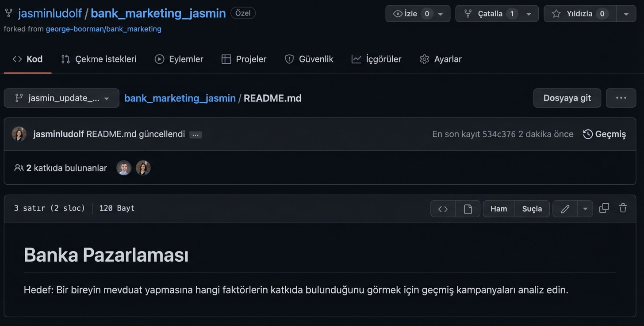Click the trash icon to delete README.md
Screen dimensions: 644x326
[x=623, y=208]
